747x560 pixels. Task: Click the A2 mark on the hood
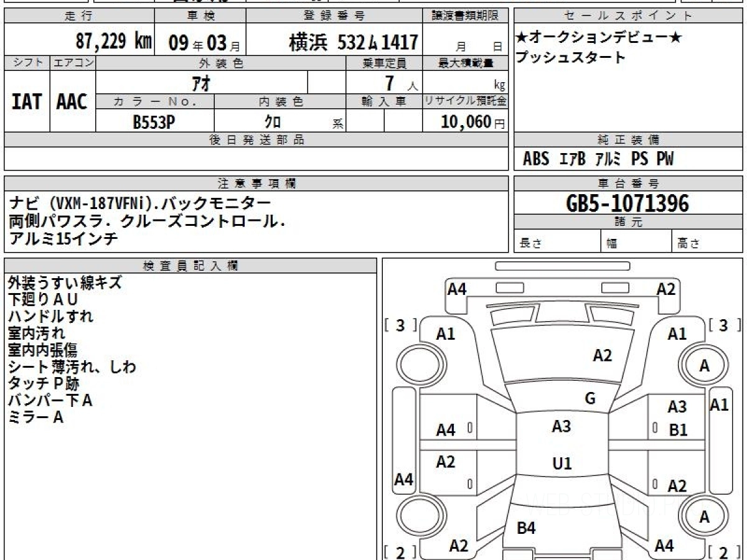[602, 355]
